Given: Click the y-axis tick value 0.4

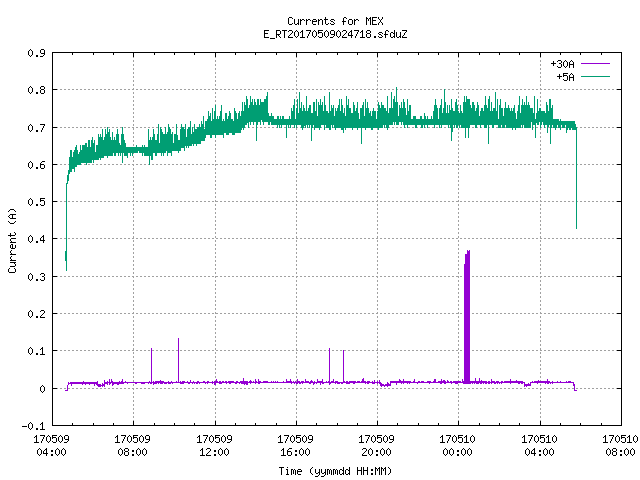Looking at the screenshot, I should coord(36,239).
